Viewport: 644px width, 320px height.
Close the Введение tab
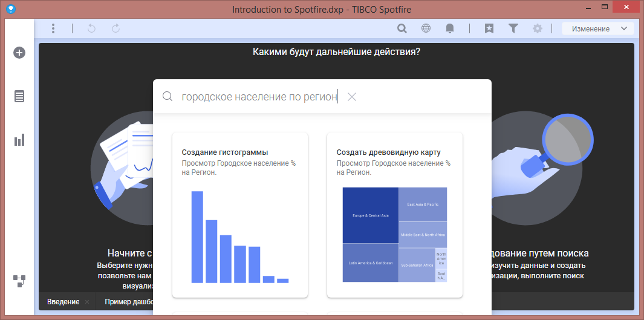coord(86,302)
